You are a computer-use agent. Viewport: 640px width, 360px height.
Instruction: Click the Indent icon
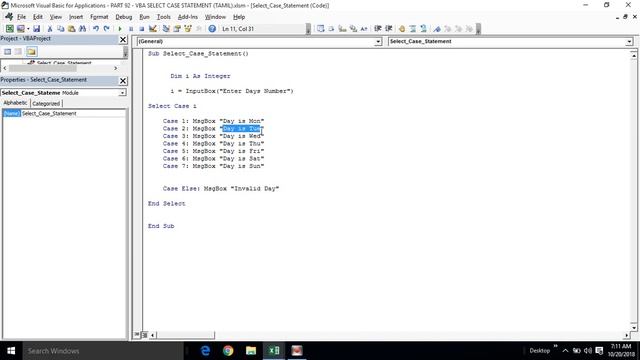coord(378,29)
